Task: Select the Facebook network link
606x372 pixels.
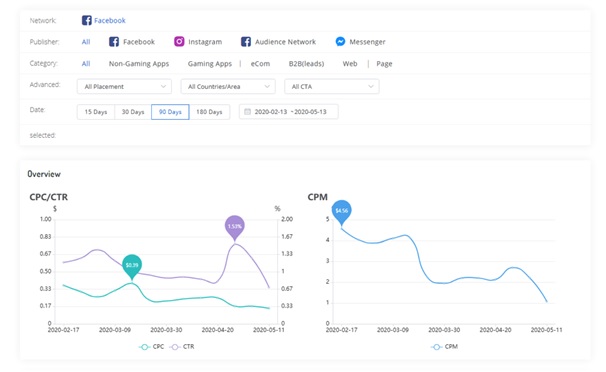Action: click(110, 20)
